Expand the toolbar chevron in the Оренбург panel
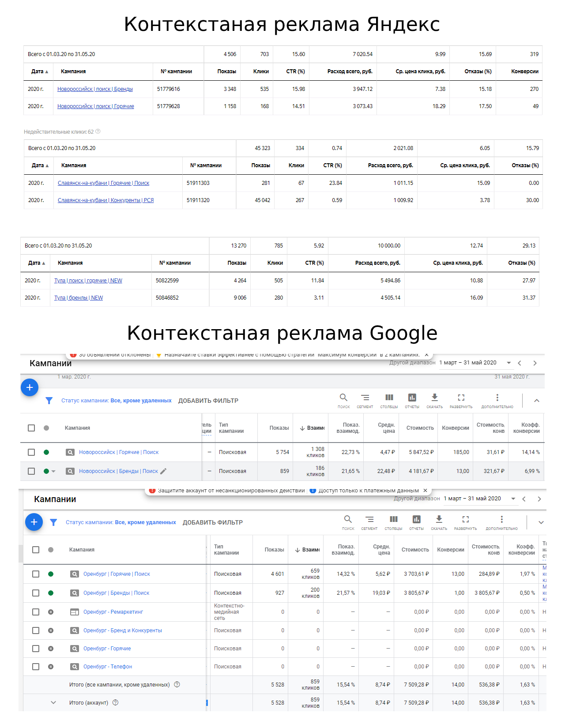 point(541,522)
